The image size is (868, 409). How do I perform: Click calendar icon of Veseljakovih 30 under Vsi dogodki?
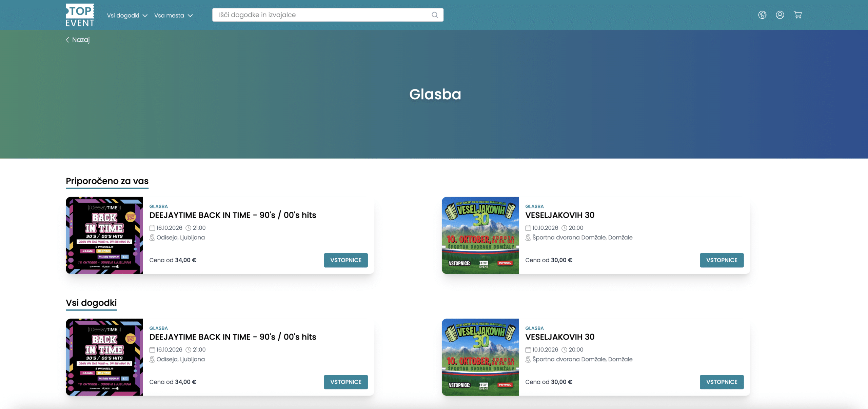coord(528,350)
